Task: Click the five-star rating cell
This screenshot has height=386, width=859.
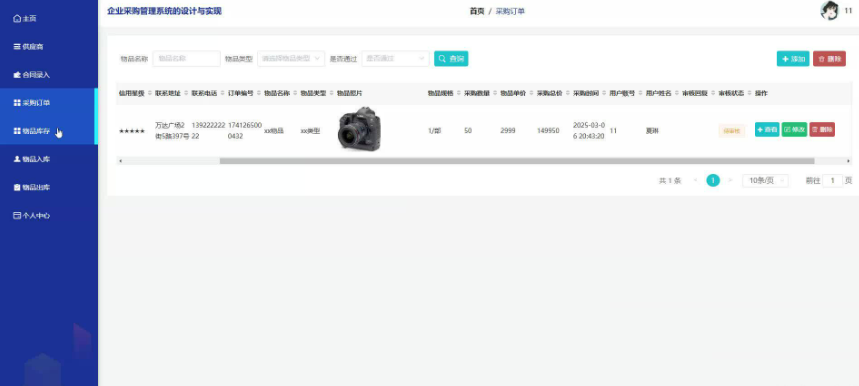Action: pos(132,131)
